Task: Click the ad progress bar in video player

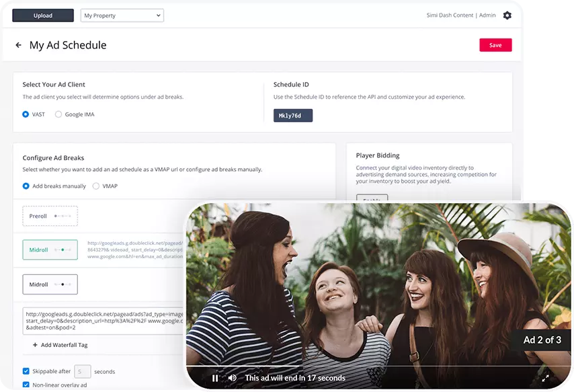Action: tap(376, 366)
